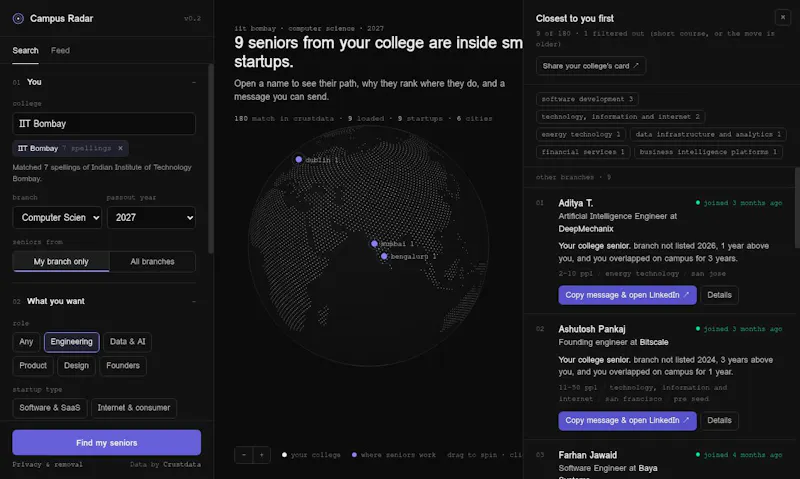Filter by financial services tag

(x=583, y=152)
